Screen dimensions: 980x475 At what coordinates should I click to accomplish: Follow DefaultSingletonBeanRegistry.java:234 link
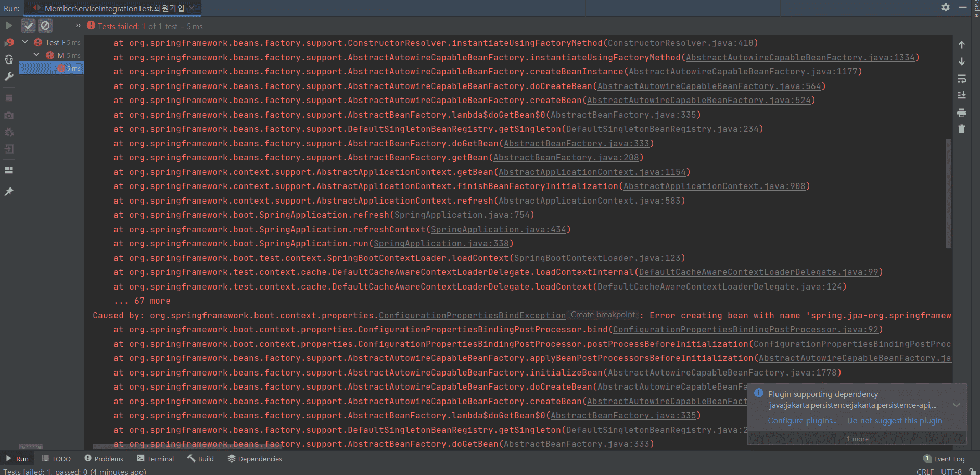[662, 129]
